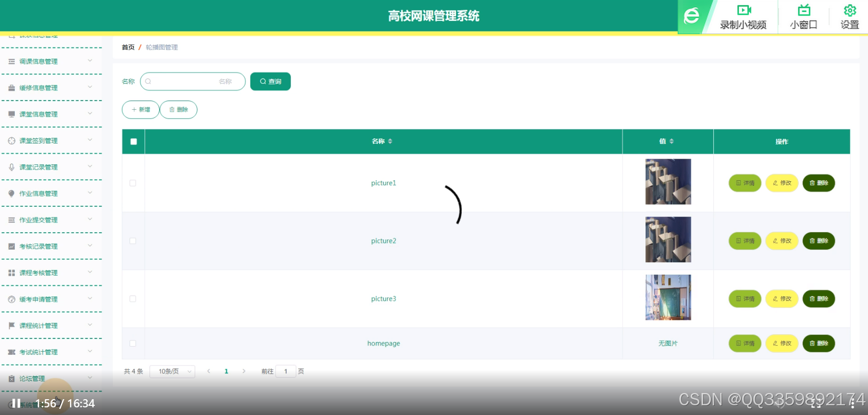
Task: Open 录制小视频 video recording tool
Action: (743, 17)
